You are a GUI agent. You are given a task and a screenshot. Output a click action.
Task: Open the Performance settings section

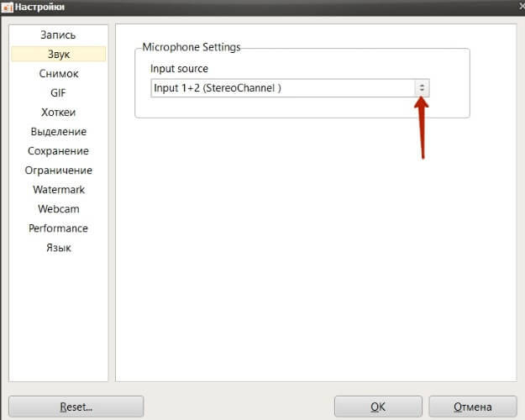click(x=58, y=228)
